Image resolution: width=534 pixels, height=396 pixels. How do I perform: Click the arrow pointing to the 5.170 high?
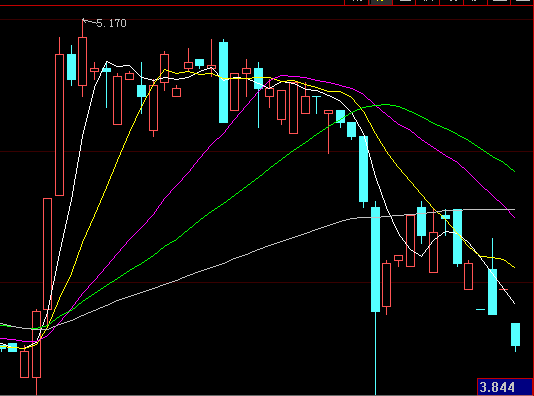tap(89, 22)
